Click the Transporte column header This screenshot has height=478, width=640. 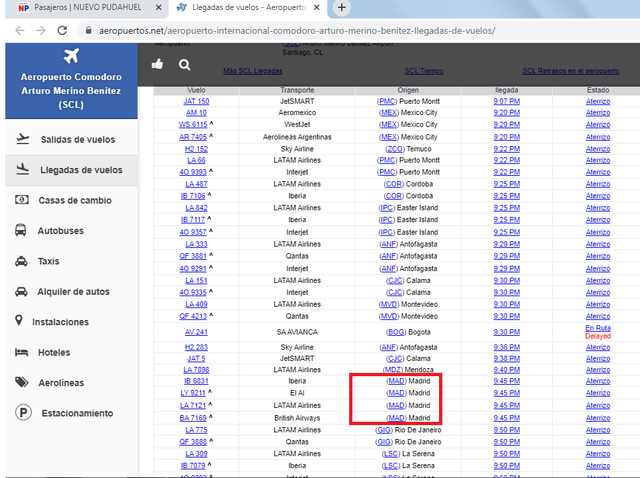pos(297,90)
